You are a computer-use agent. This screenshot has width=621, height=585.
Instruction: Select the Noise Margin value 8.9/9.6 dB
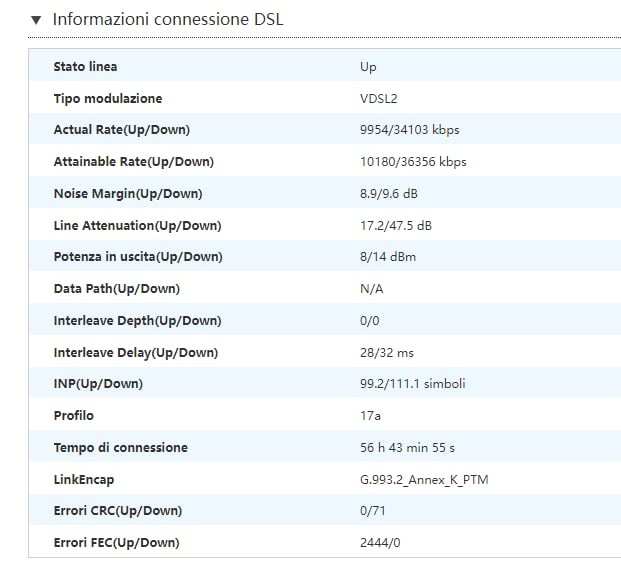coord(389,194)
